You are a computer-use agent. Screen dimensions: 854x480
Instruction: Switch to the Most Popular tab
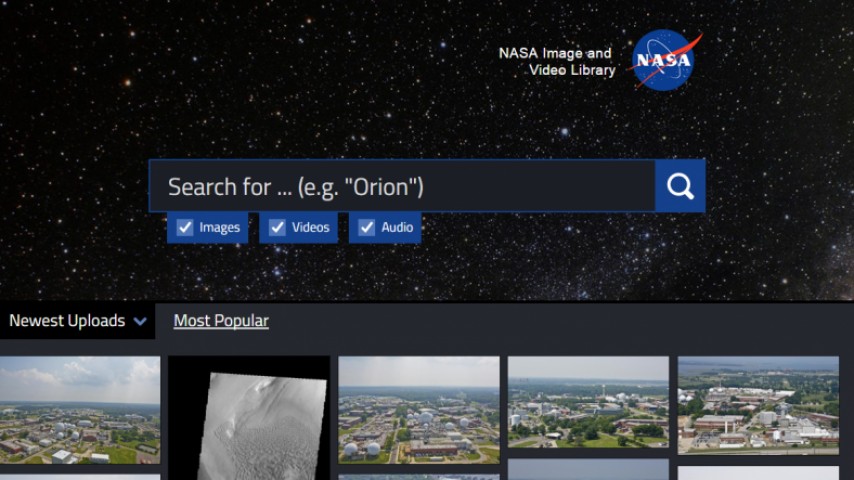tap(221, 321)
